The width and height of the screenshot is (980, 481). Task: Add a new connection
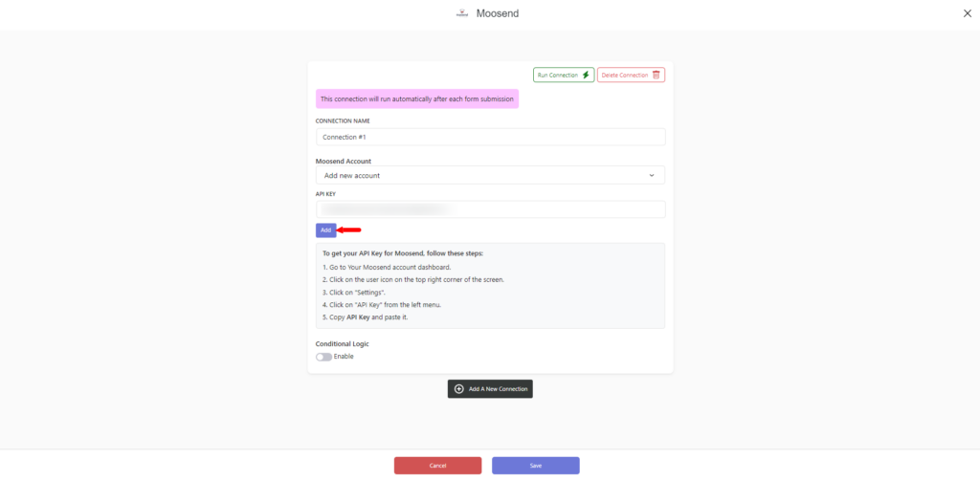click(x=490, y=388)
